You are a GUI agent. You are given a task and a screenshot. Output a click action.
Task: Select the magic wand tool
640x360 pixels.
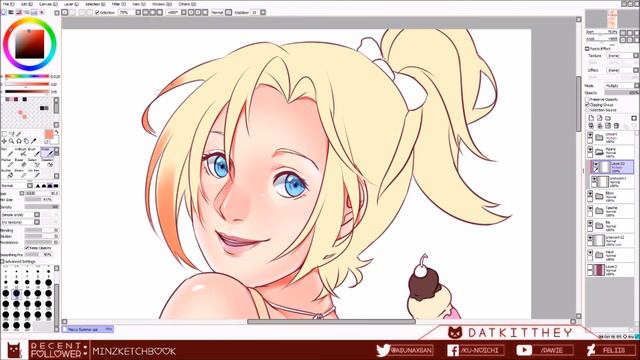pos(19,134)
